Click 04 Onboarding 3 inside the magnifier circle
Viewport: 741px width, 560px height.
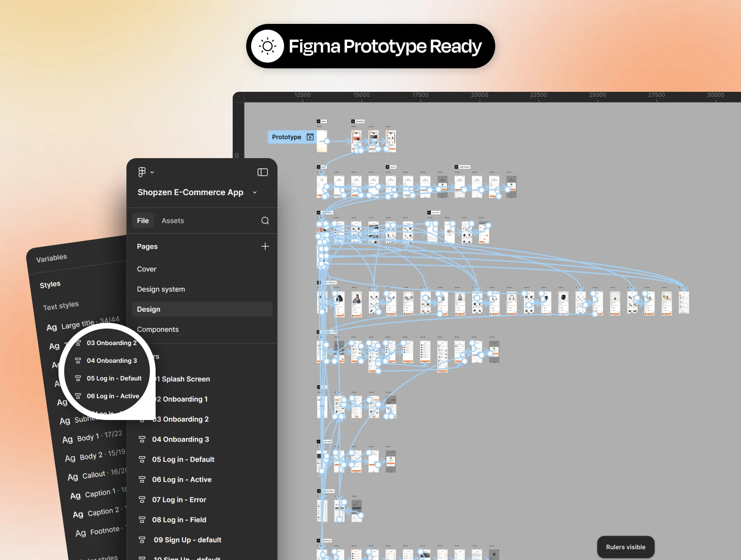tap(112, 361)
